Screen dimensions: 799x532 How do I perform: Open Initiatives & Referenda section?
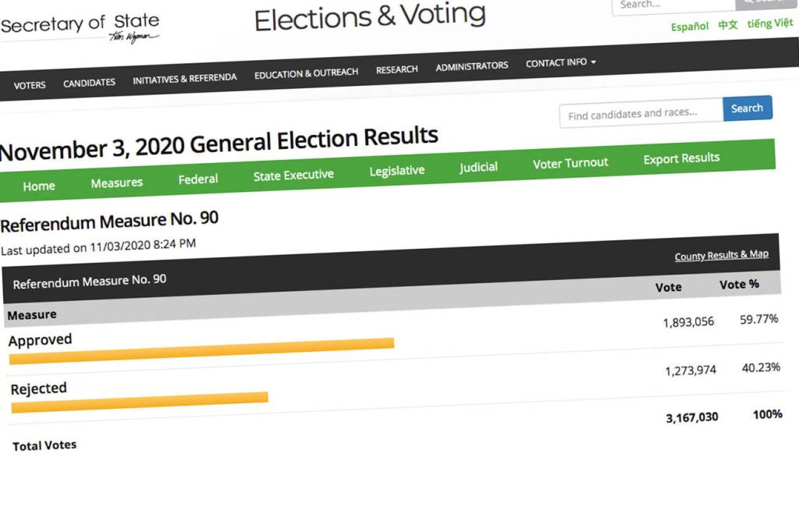pos(185,77)
